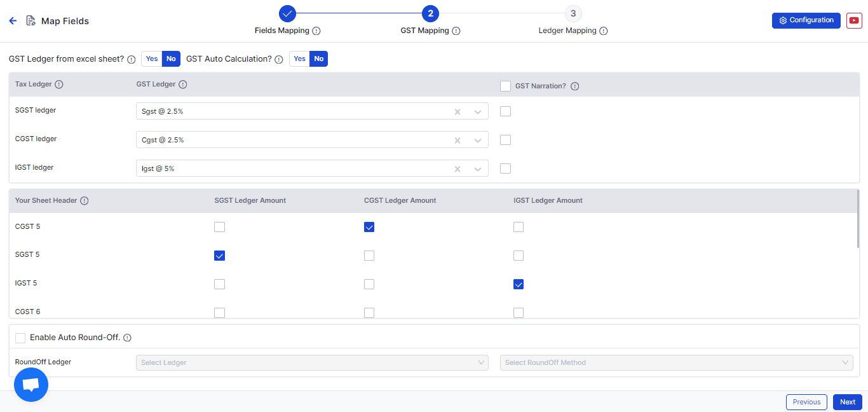Click info icon next to GST Narration
868x412 pixels.
click(x=575, y=86)
